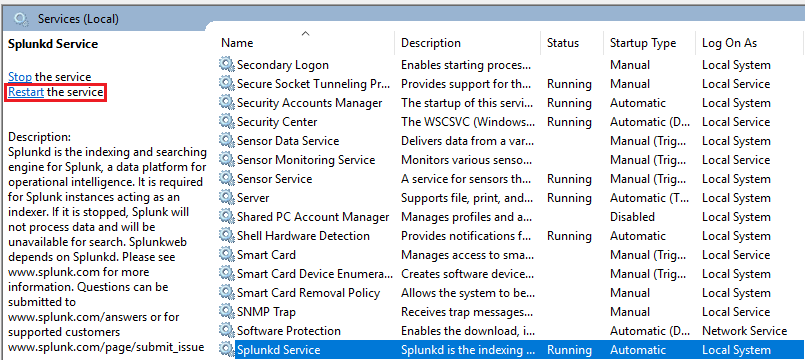Click the gear icon for Secondary Logon
The height and width of the screenshot is (360, 805).
(226, 64)
